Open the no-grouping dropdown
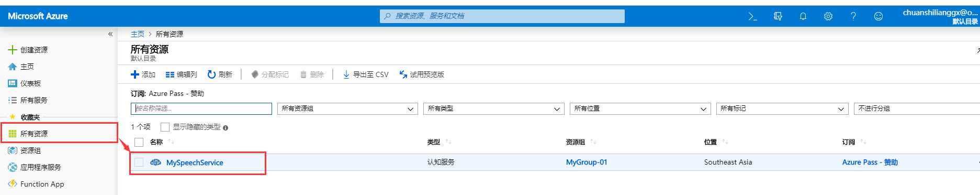 coord(917,109)
